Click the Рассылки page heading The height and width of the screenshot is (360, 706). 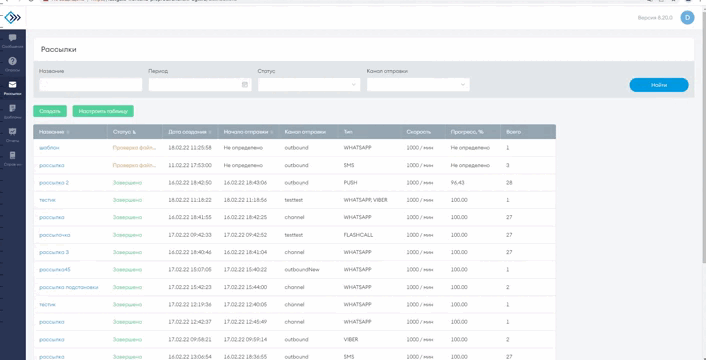(x=59, y=50)
